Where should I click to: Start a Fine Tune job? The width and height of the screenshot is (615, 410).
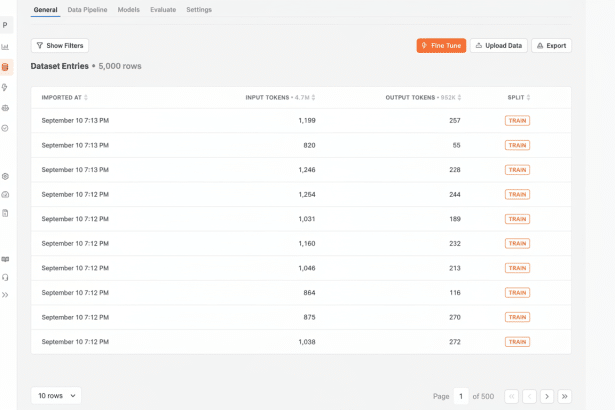tap(441, 46)
